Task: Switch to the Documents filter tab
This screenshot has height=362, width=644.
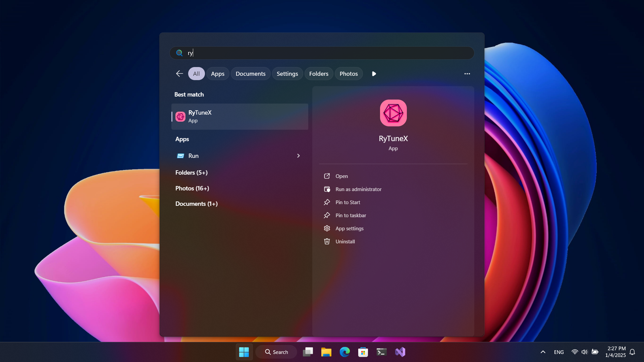Action: pos(251,74)
